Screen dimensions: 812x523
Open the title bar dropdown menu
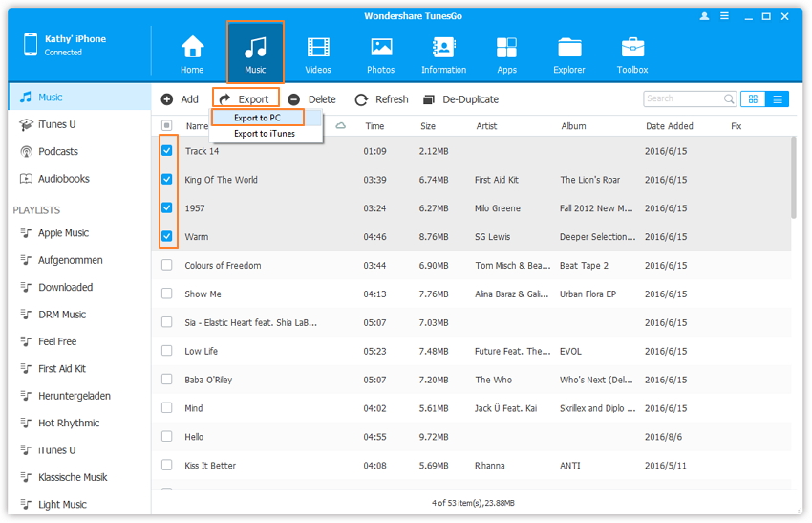tap(724, 16)
